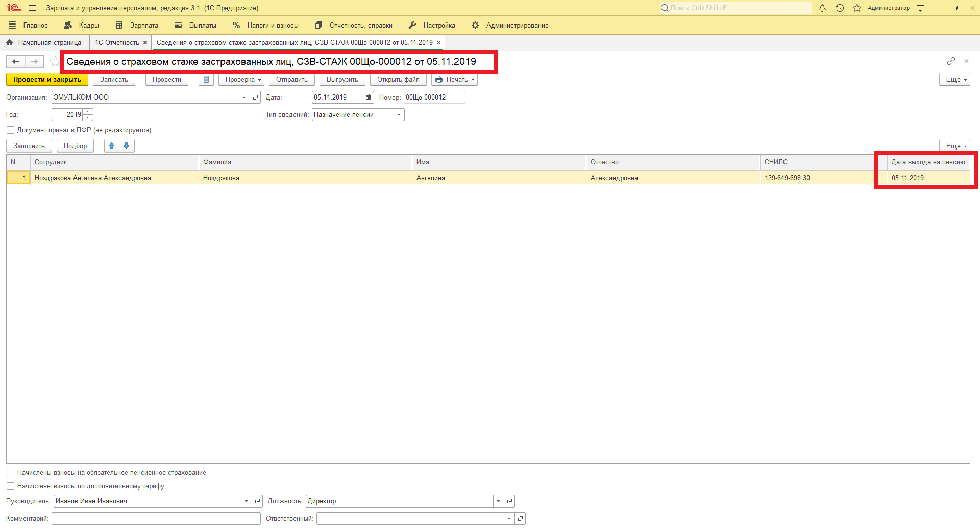The image size is (980, 529).
Task: Expand the 'Тип сведений' dropdown
Action: click(399, 115)
